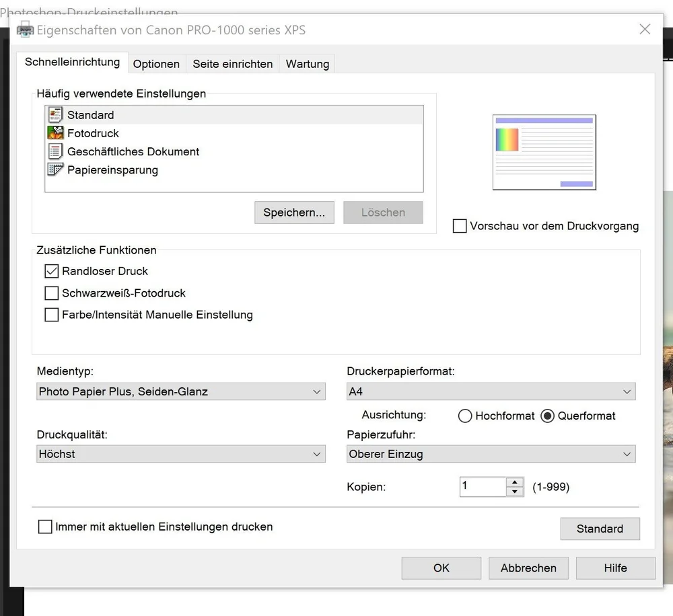Close the Eigenschaften dialog
This screenshot has width=673, height=616.
click(645, 29)
